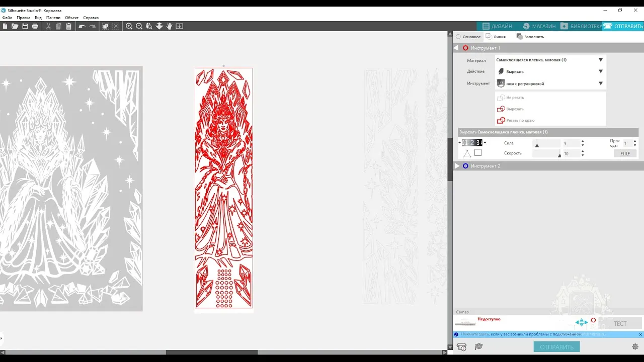The height and width of the screenshot is (362, 644).
Task: Open the Справка menu
Action: [x=91, y=18]
